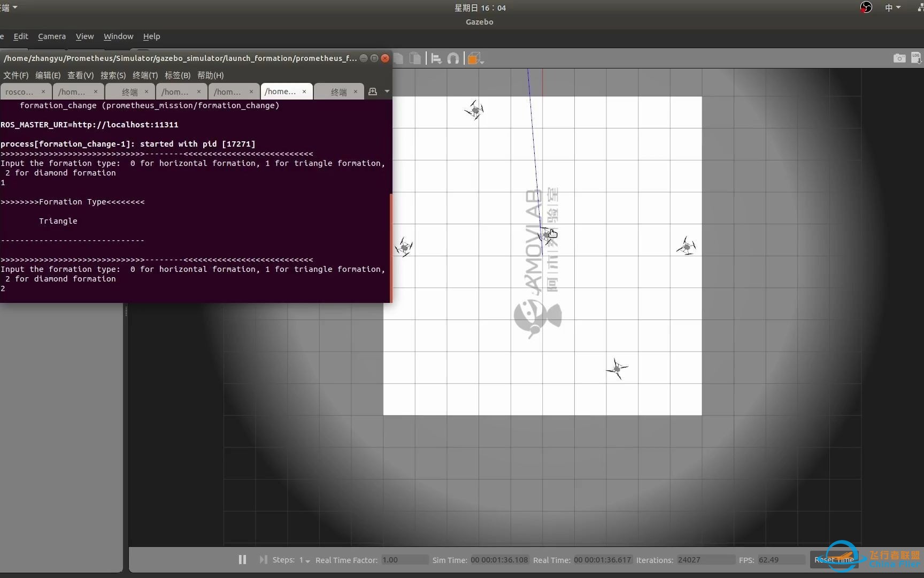
Task: Switch to the active /home... terminal tab
Action: [x=281, y=92]
